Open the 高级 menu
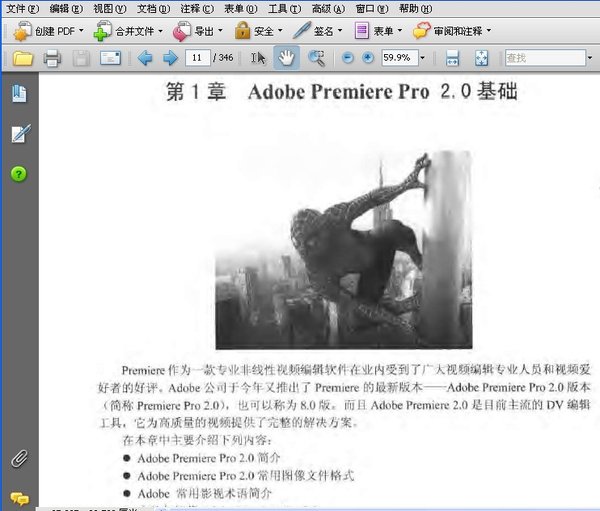Screen dimensions: 600x511 click(x=328, y=8)
